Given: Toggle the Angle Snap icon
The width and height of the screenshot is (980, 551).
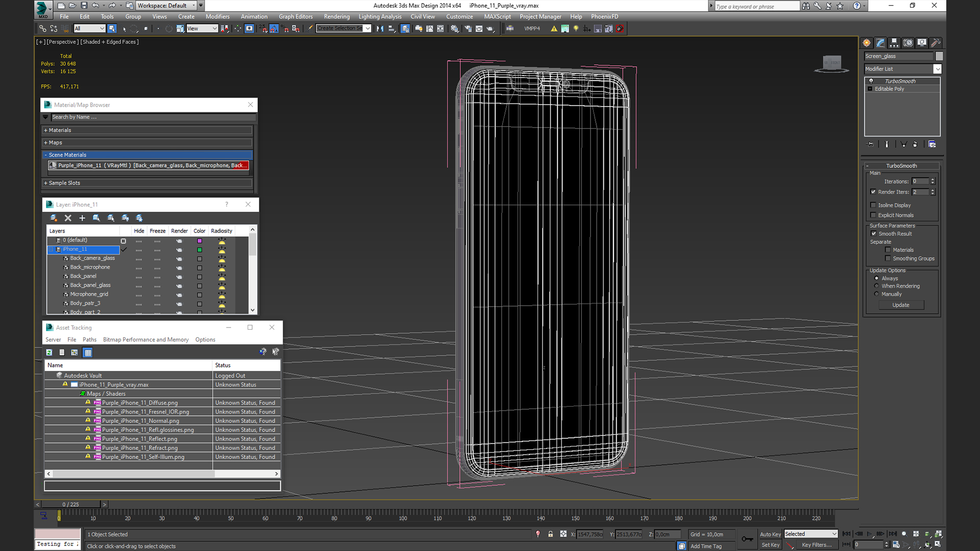Looking at the screenshot, I should click(274, 29).
